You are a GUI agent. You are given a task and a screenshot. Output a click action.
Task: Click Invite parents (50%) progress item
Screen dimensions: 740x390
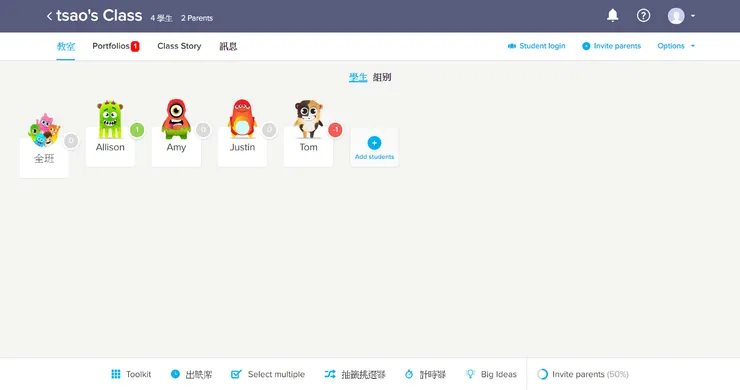pos(583,374)
